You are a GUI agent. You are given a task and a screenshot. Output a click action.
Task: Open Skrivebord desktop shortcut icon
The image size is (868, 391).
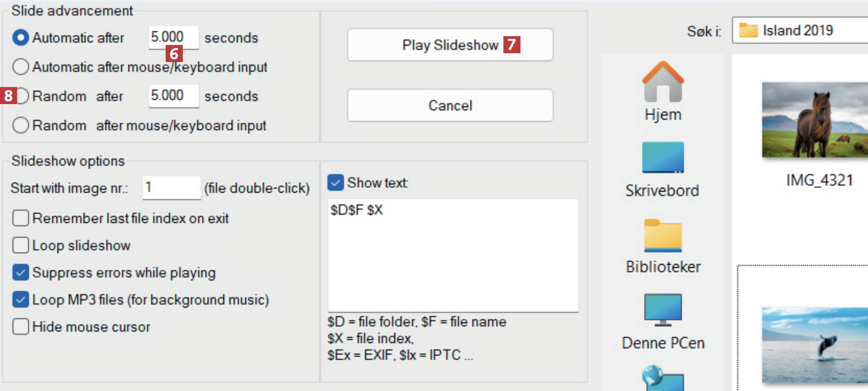663,158
